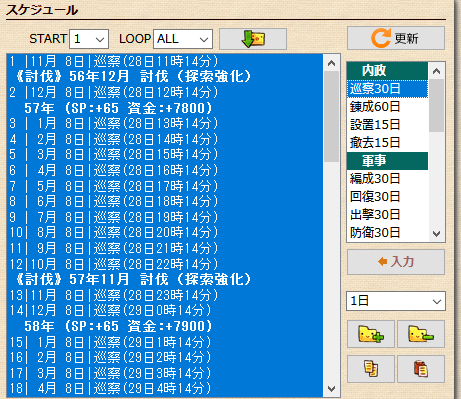Click schedule list scroll down arrow
This screenshot has width=461, height=399.
point(332,389)
